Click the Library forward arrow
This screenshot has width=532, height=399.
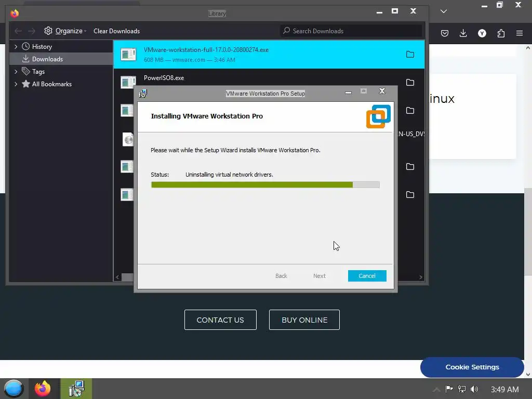(x=32, y=31)
